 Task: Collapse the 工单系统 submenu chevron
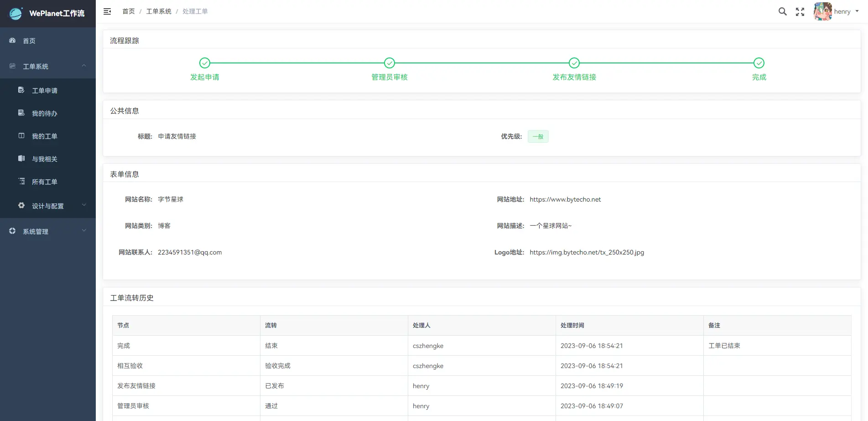(84, 66)
